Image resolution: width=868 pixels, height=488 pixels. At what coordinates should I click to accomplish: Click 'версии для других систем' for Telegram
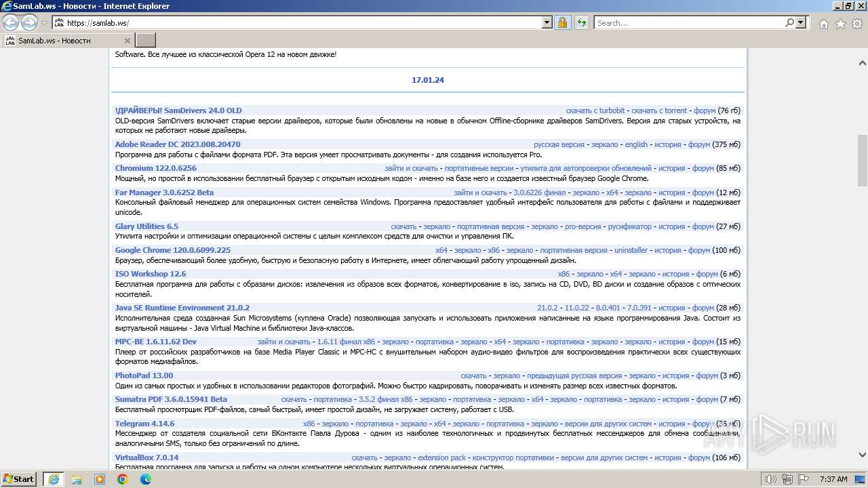tap(608, 424)
